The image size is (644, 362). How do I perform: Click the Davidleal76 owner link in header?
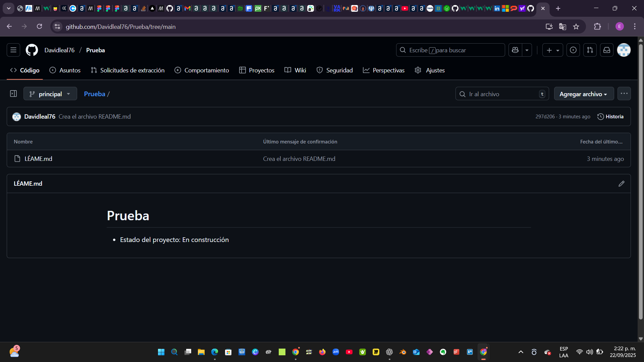59,50
